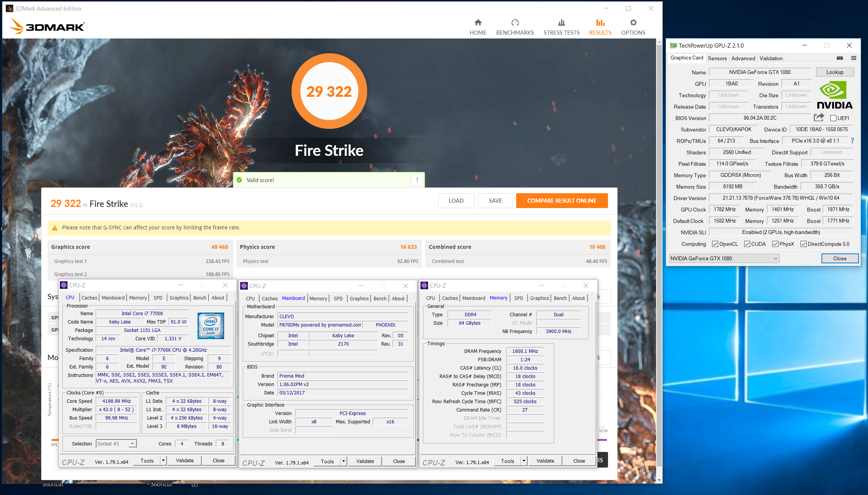This screenshot has width=868, height=495.
Task: Toggle the OpenCL checkbox
Action: [x=715, y=244]
